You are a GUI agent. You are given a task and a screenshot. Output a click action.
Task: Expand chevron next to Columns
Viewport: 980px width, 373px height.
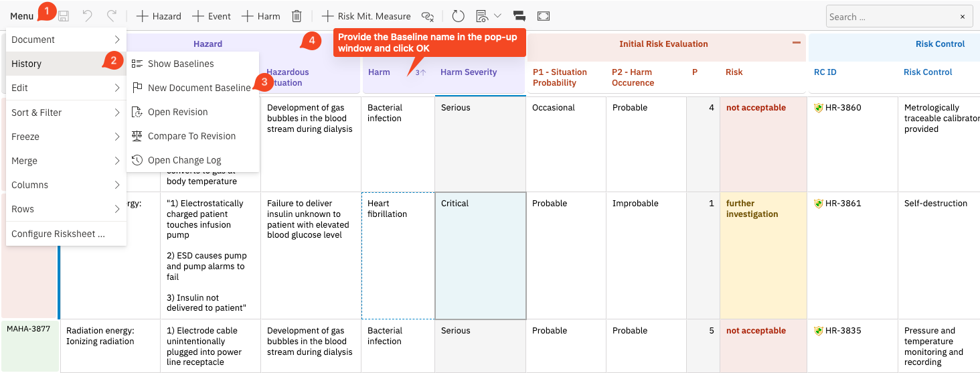[x=116, y=185]
